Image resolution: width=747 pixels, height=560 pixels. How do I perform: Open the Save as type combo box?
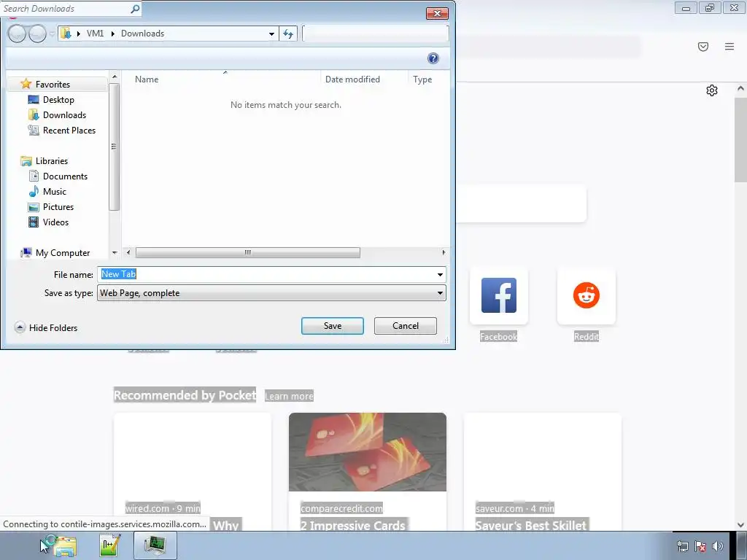pyautogui.click(x=271, y=293)
